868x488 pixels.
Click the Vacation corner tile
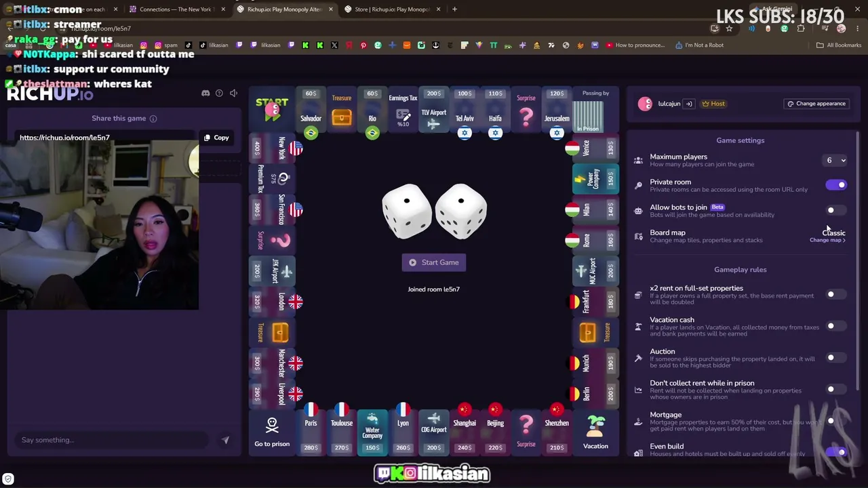click(595, 432)
